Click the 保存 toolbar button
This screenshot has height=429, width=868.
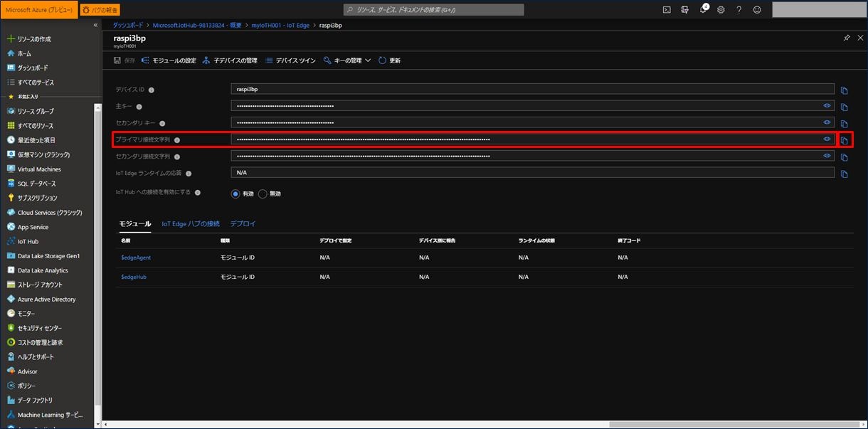pos(125,60)
